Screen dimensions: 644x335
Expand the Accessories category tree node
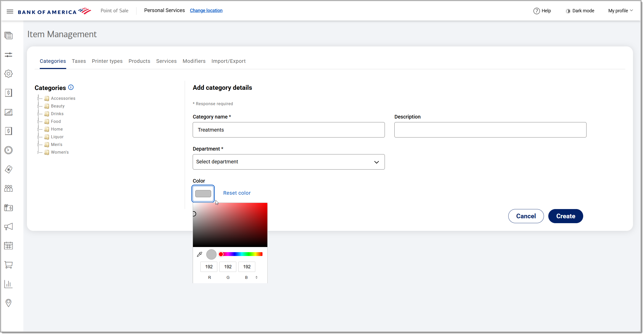coord(38,98)
